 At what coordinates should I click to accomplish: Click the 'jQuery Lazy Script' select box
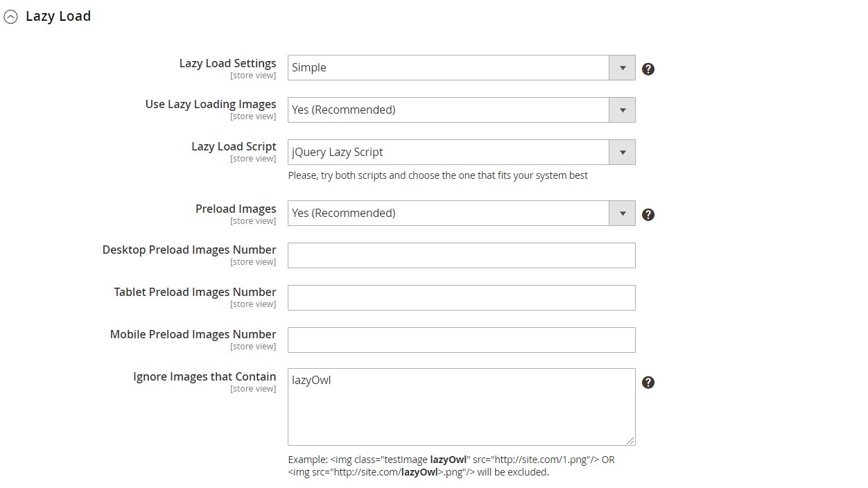tap(448, 152)
